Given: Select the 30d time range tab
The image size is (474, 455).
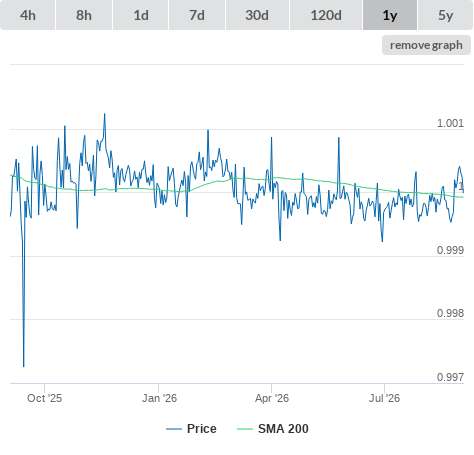Looking at the screenshot, I should (x=257, y=15).
